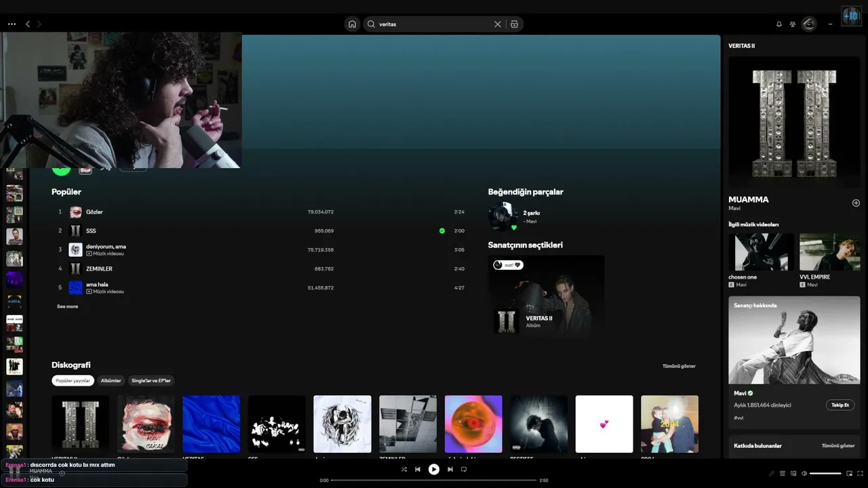Seek within the playback progress bar
This screenshot has width=868, height=488.
pyautogui.click(x=434, y=481)
